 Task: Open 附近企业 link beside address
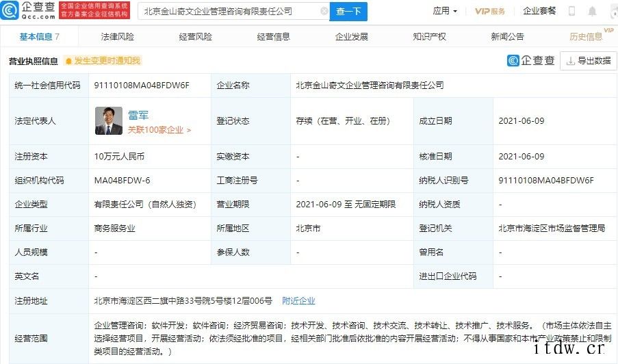click(x=298, y=301)
